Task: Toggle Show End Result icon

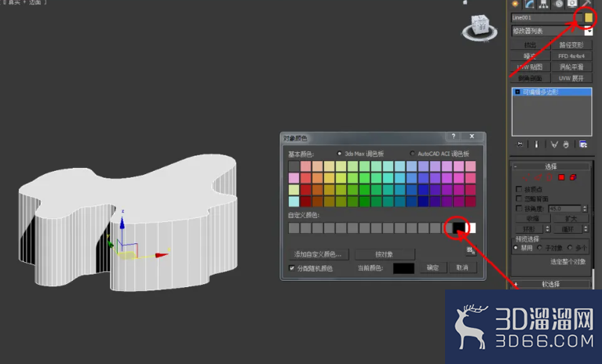Action: pos(536,144)
